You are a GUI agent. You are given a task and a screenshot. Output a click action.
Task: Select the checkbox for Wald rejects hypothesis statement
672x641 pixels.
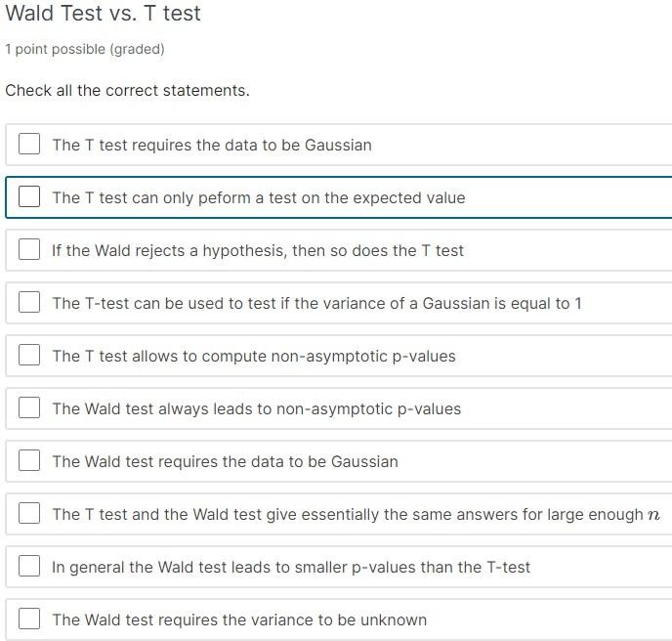(x=29, y=250)
